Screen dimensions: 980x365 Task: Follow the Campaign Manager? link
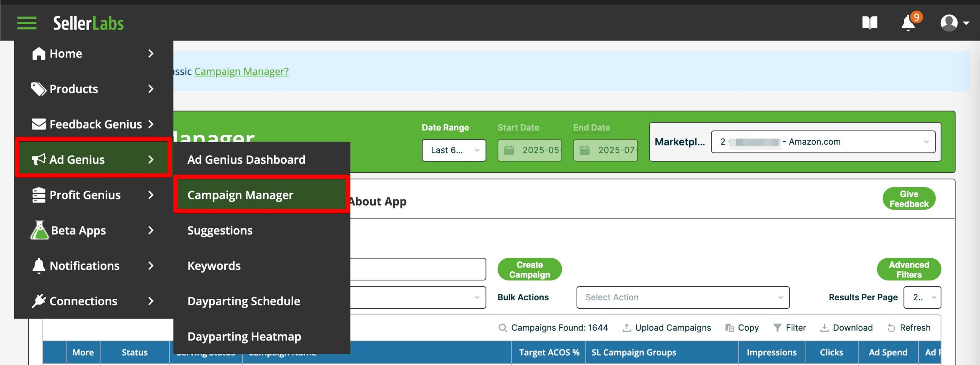[x=242, y=72]
